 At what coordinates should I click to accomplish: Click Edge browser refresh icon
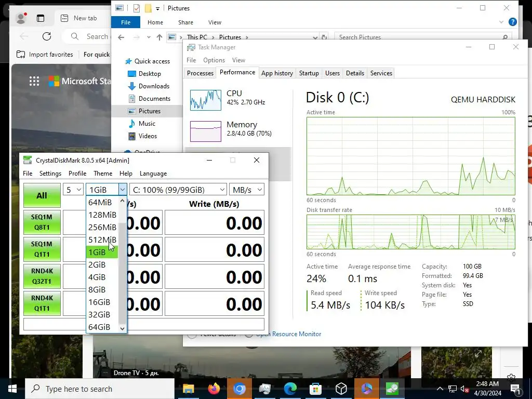point(47,36)
